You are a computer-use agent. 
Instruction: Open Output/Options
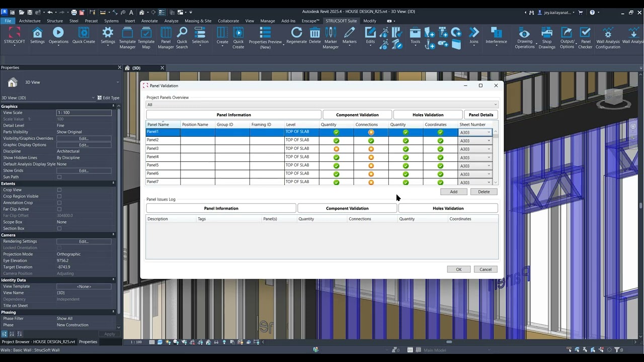567,38
